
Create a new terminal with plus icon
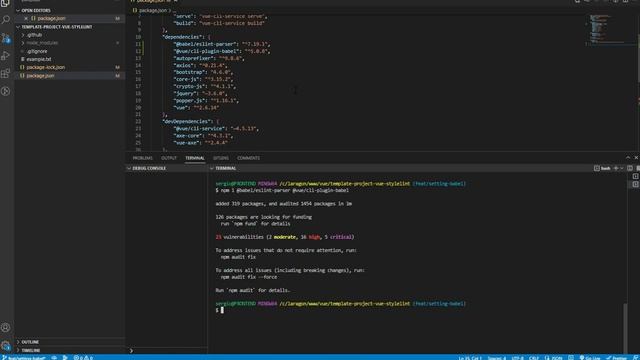(616, 168)
